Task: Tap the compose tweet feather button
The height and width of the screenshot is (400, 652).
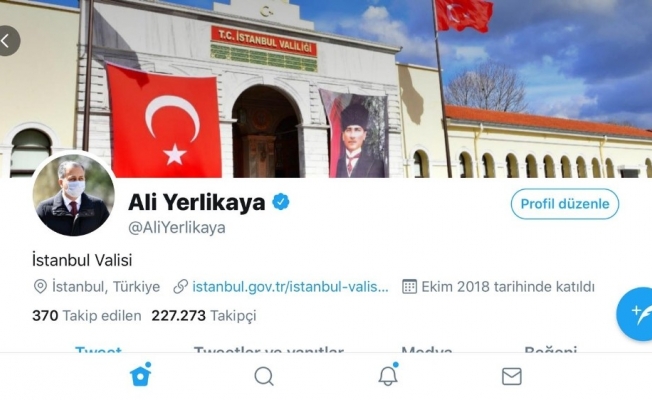Action: pyautogui.click(x=635, y=314)
